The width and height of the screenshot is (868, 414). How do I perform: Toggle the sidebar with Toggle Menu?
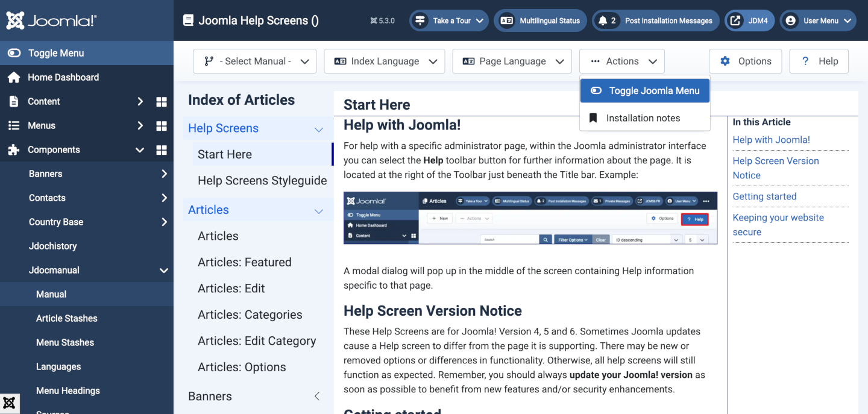(x=87, y=53)
